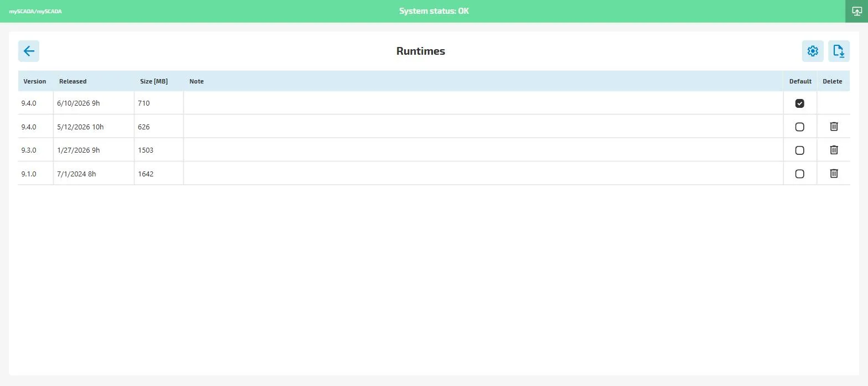Click the Default column header
The height and width of the screenshot is (386, 868).
tap(800, 81)
